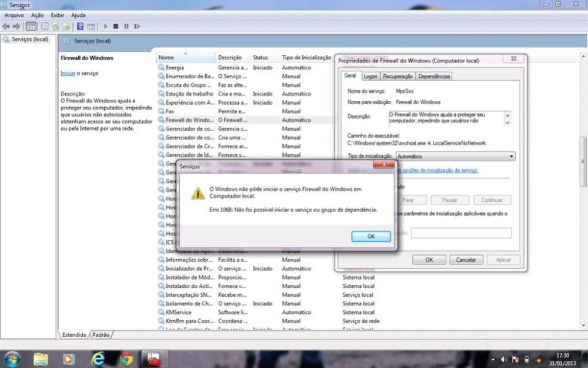Click the services list scroll-up arrow
The width and height of the screenshot is (588, 368).
tap(583, 57)
